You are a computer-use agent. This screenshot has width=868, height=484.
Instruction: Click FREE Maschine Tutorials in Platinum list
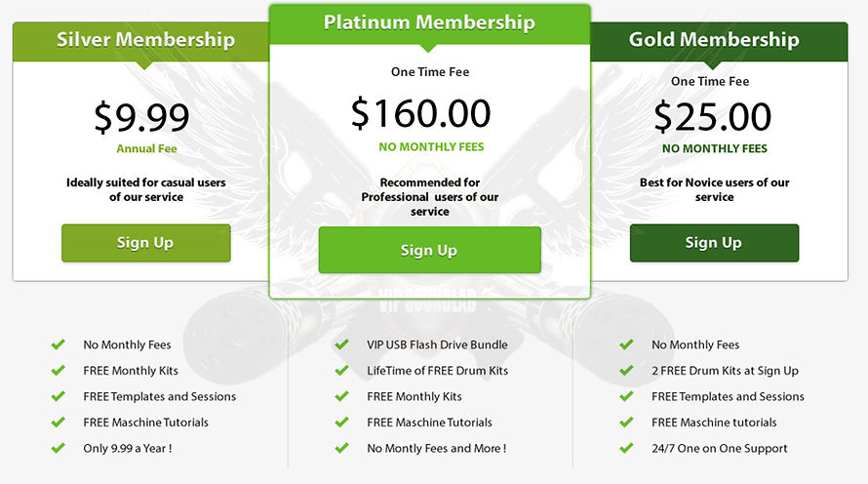point(429,422)
